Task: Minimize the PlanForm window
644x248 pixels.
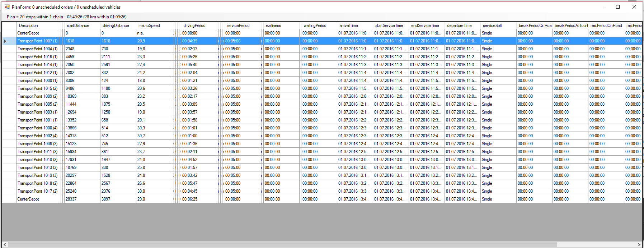Action: [x=602, y=7]
